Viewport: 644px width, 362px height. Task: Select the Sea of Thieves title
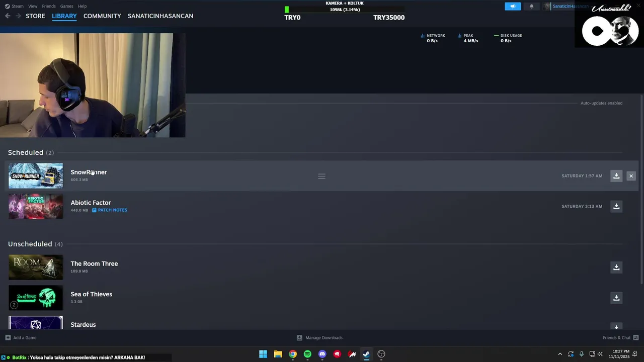click(x=91, y=294)
